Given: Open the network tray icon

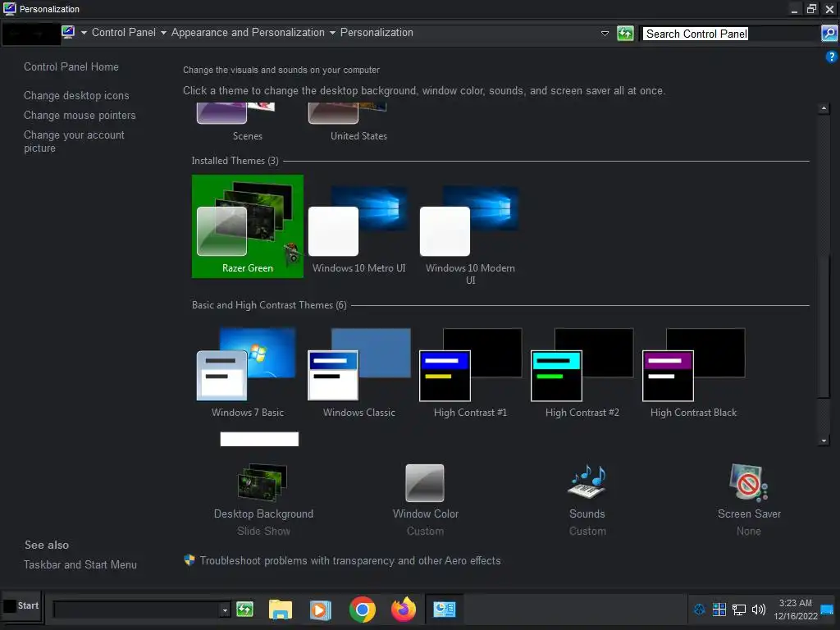Looking at the screenshot, I should [x=739, y=609].
